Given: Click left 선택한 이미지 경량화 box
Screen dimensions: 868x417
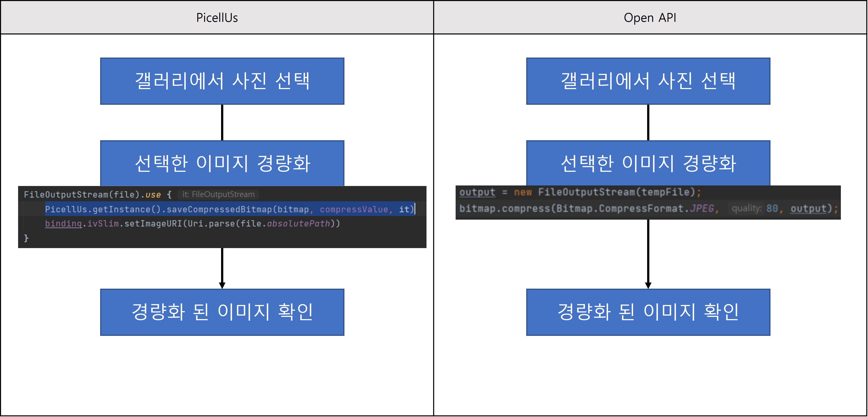Looking at the screenshot, I should [222, 163].
